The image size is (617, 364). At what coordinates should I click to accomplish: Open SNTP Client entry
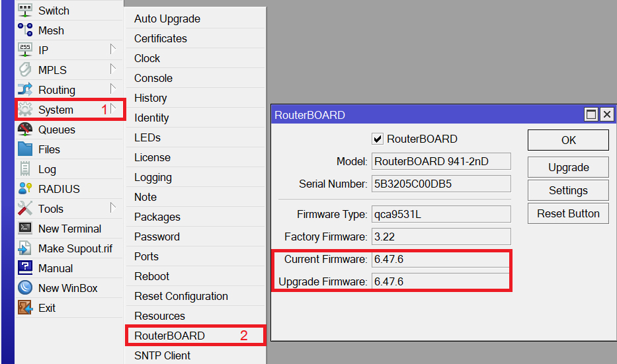[x=196, y=355]
